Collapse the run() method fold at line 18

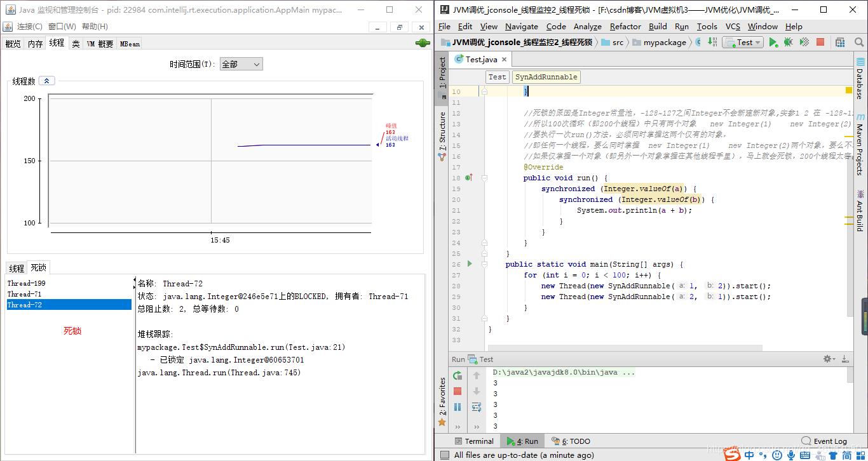point(484,178)
